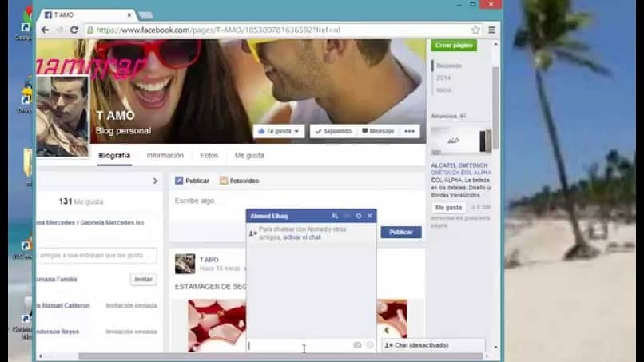Bookmark this page with the star icon
This screenshot has width=644, height=362.
pyautogui.click(x=475, y=30)
